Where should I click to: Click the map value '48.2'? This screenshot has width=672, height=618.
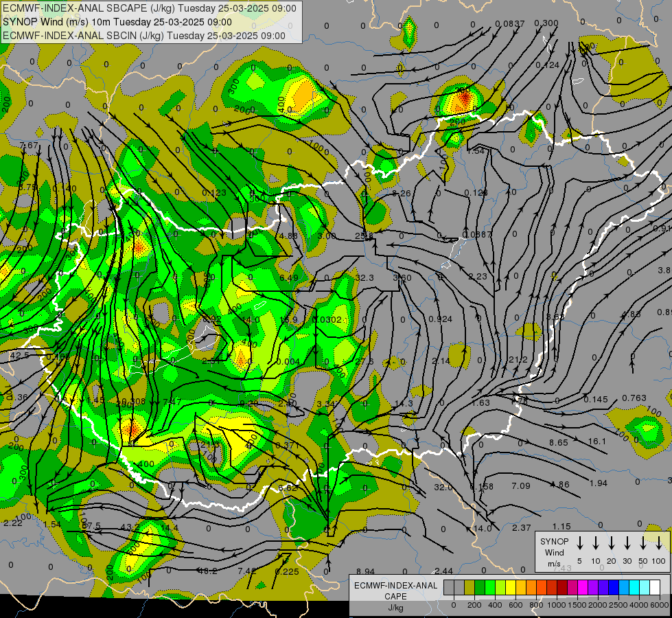[x=208, y=571]
